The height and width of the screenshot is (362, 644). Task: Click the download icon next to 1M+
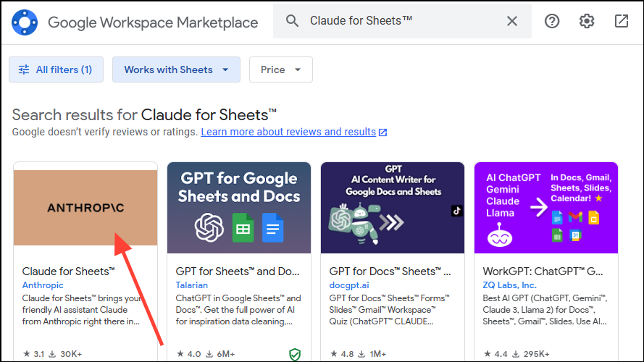tap(361, 354)
